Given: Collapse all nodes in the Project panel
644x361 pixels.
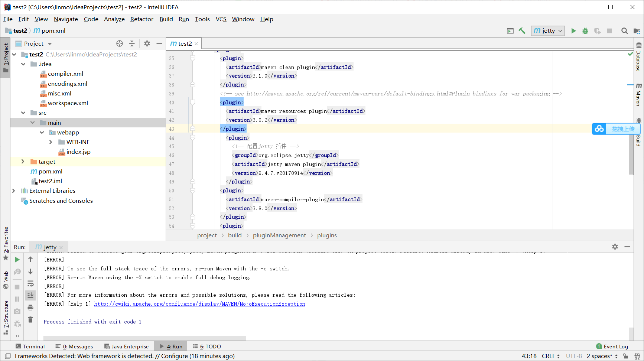Looking at the screenshot, I should point(132,43).
